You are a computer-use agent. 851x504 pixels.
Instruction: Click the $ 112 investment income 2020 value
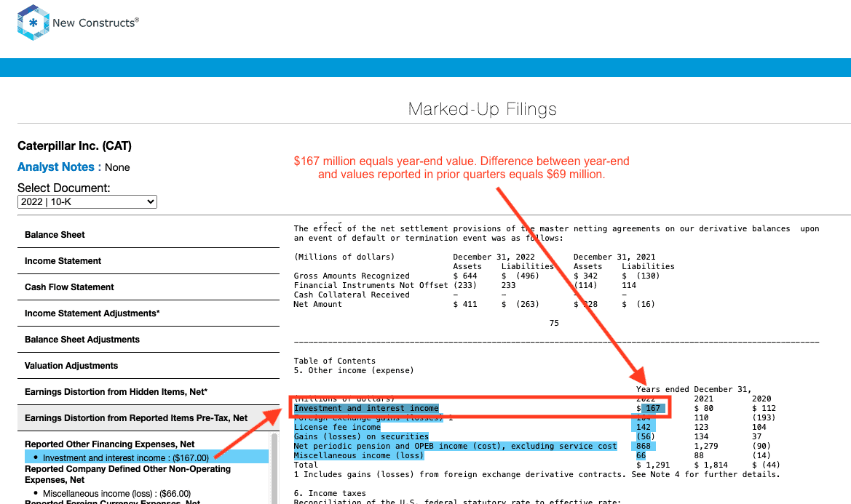coord(764,409)
